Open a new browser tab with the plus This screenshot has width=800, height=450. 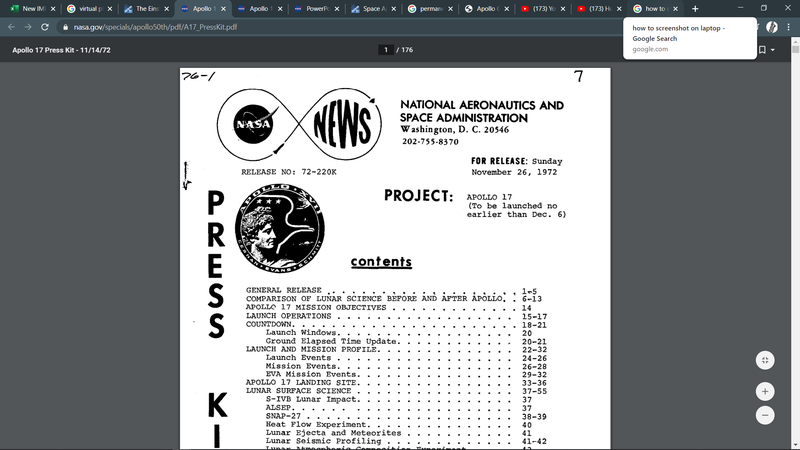[x=695, y=9]
